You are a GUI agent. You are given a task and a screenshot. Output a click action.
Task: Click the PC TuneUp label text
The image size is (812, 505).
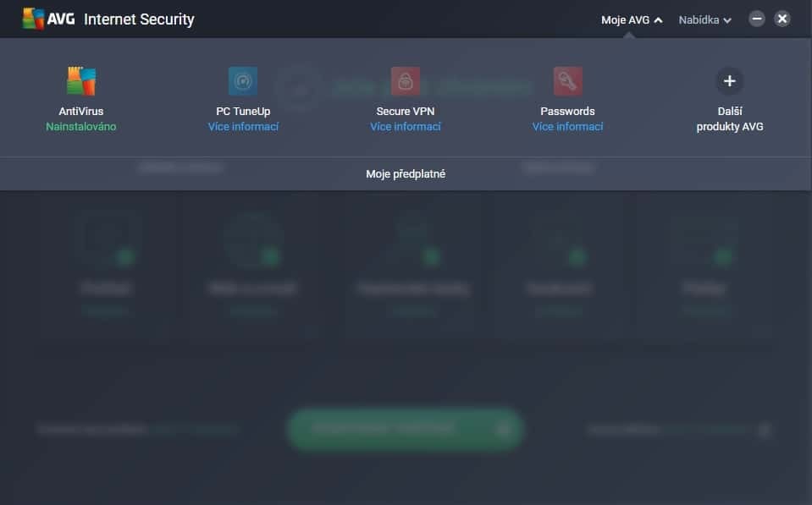[x=243, y=112]
